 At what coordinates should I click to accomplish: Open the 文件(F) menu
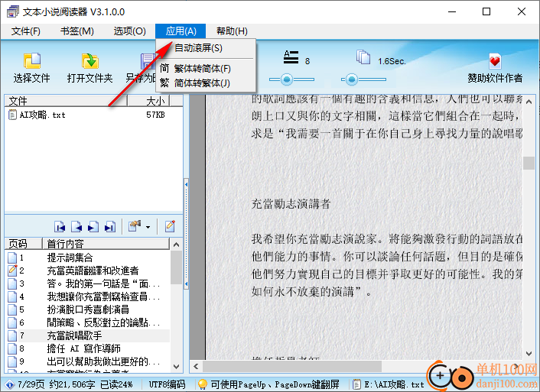coord(25,31)
